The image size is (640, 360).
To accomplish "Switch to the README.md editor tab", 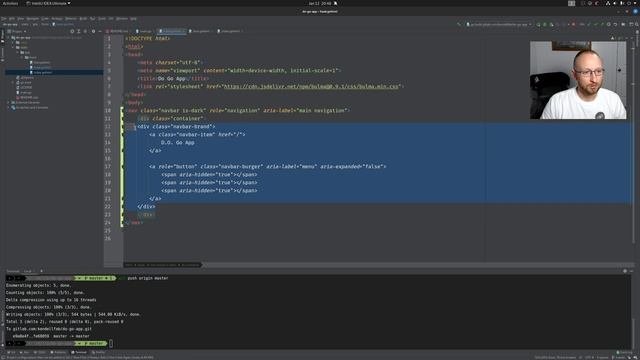I will (118, 31).
